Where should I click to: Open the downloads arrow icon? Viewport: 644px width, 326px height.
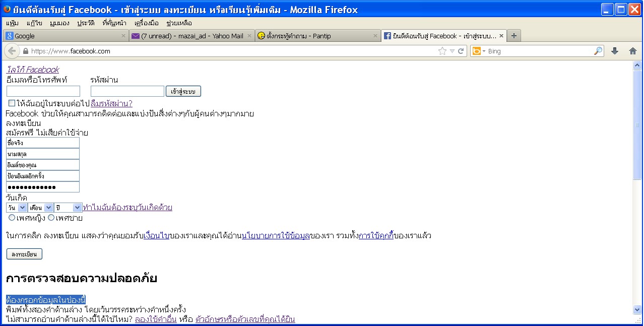pos(614,51)
